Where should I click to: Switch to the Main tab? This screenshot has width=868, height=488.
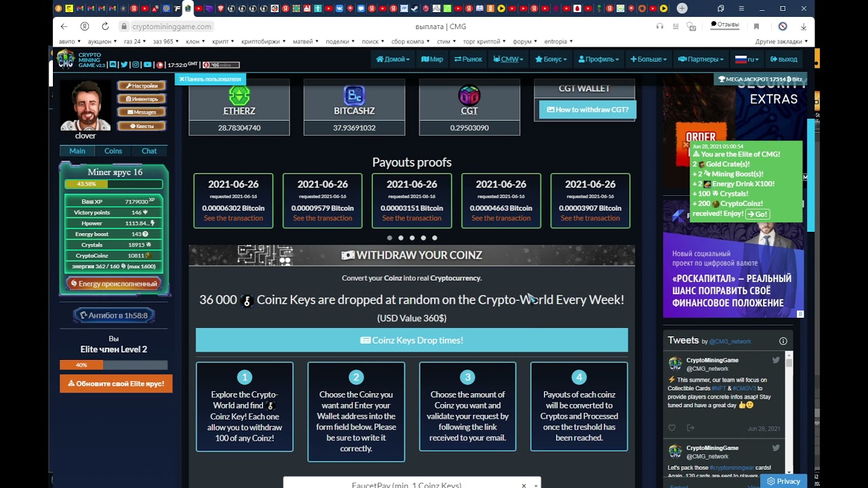click(77, 150)
